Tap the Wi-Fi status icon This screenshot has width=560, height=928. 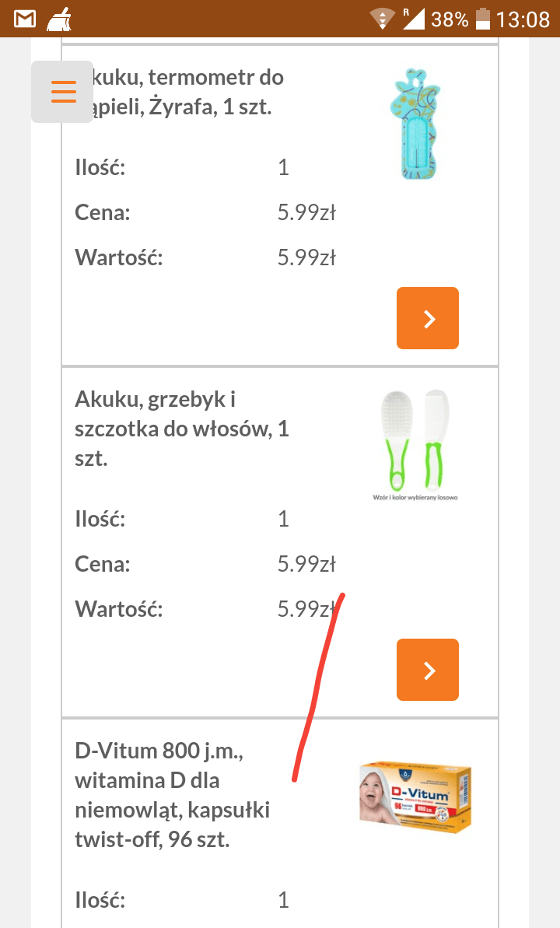click(x=382, y=19)
